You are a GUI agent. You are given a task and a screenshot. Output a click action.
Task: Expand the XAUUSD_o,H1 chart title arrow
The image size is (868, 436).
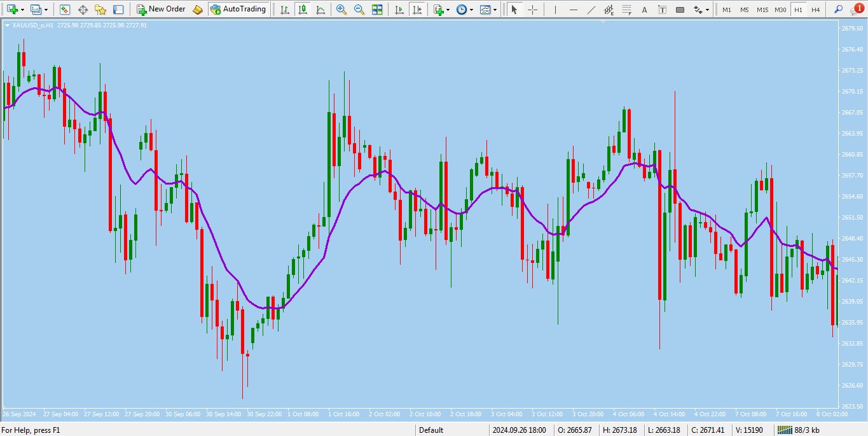click(x=7, y=25)
